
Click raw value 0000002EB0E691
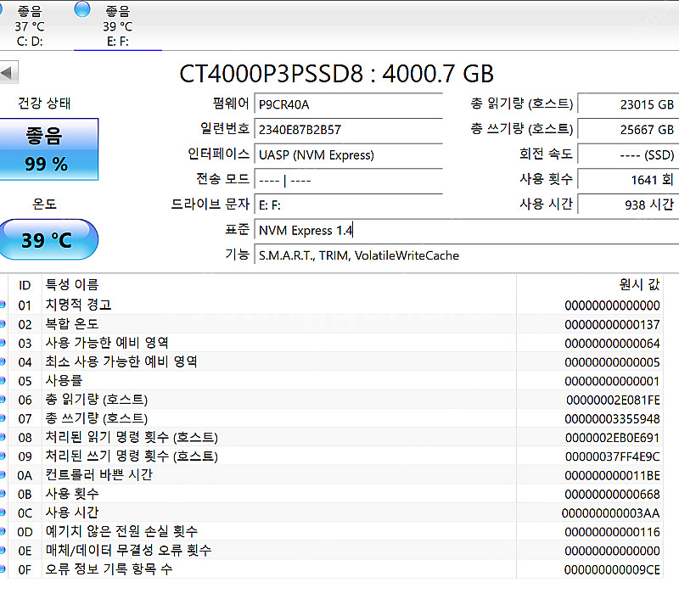612,438
